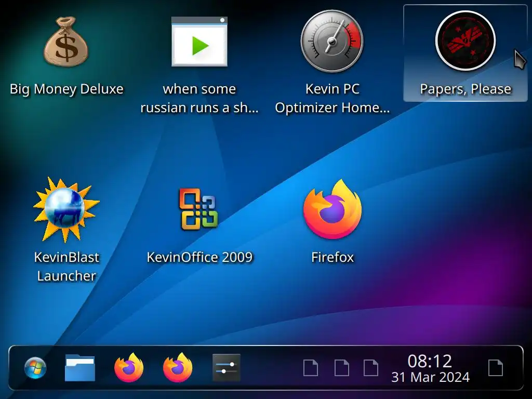532x399 pixels.
Task: Open the start menu orb in the taskbar
Action: [35, 368]
